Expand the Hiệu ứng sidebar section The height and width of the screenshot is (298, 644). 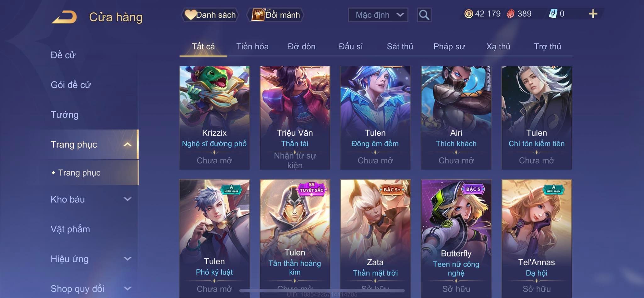127,259
